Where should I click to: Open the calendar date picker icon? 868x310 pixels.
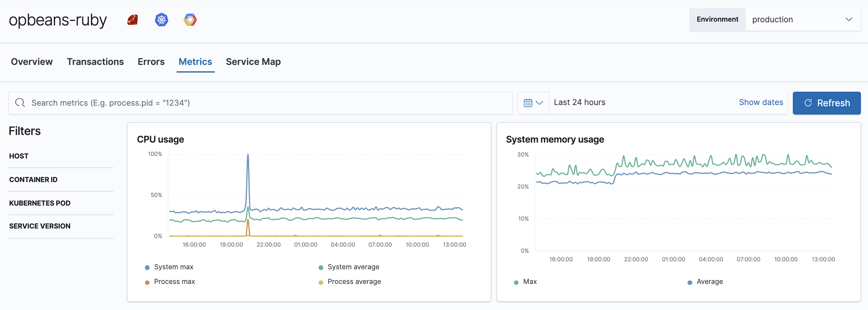(x=528, y=102)
